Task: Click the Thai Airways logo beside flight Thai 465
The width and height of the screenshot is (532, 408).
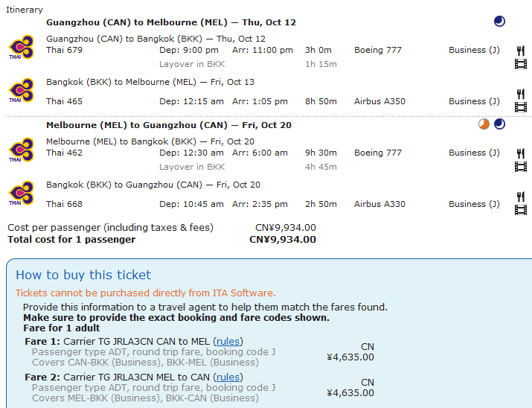Action: tap(21, 91)
